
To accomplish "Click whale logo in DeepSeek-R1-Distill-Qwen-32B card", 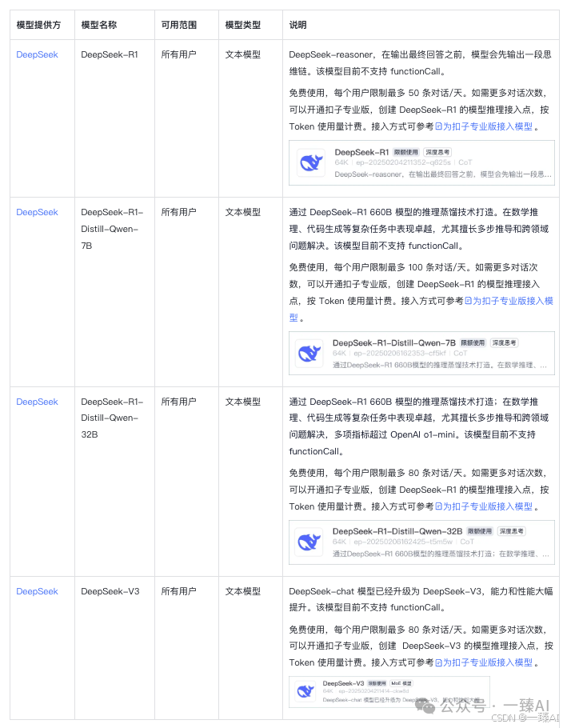I will click(309, 542).
